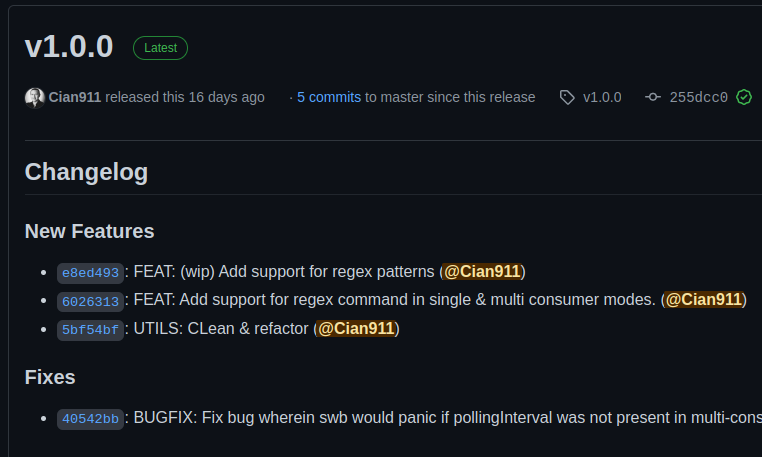Click the Changelog heading
Image resolution: width=762 pixels, height=457 pixels.
86,172
